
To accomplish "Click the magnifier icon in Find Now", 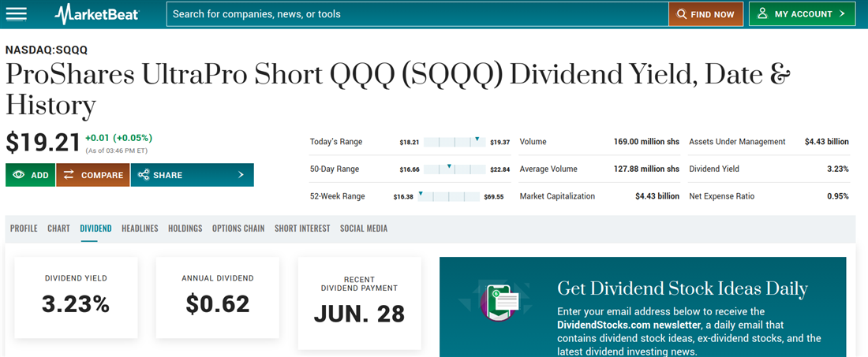I will (x=681, y=14).
